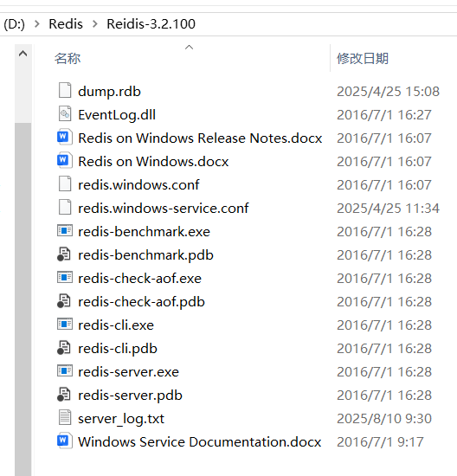Click the redis-check-aof.exe application icon
Viewport: 457px width, 476px height.
(x=65, y=277)
